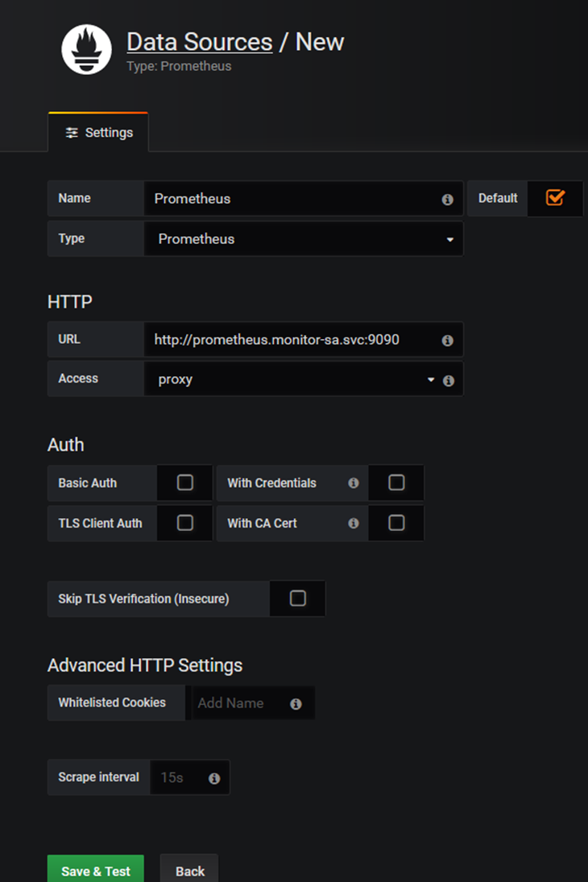The width and height of the screenshot is (588, 882).
Task: Enable Skip TLS Verification checkbox
Action: (x=298, y=598)
